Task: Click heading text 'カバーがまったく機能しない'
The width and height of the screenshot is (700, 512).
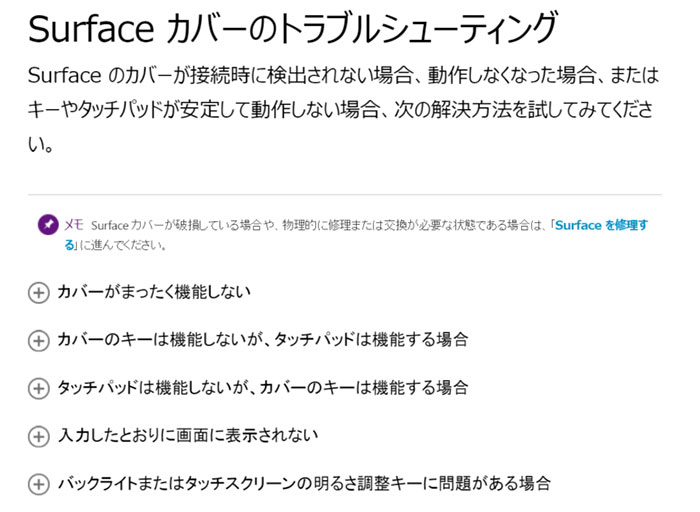Action: [x=154, y=292]
